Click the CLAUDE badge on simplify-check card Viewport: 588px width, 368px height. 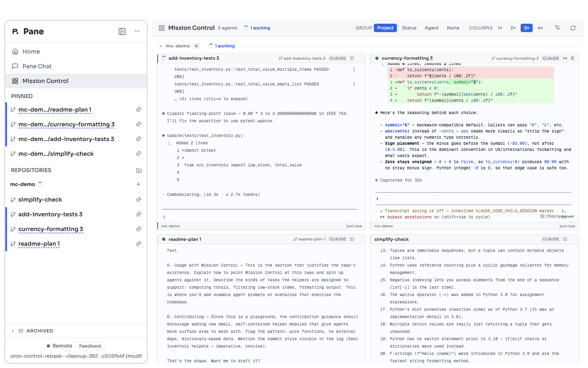click(551, 239)
